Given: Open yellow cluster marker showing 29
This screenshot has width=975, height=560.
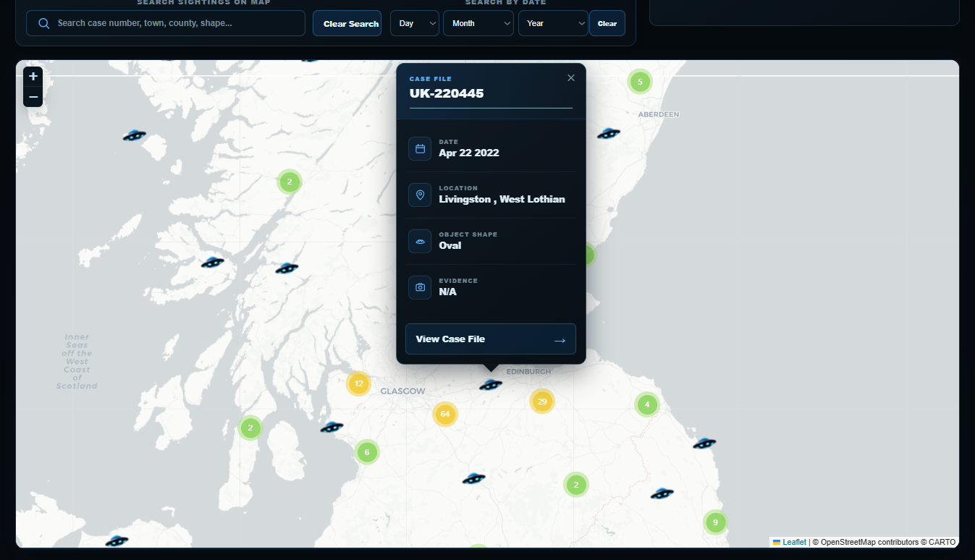Looking at the screenshot, I should [x=542, y=401].
